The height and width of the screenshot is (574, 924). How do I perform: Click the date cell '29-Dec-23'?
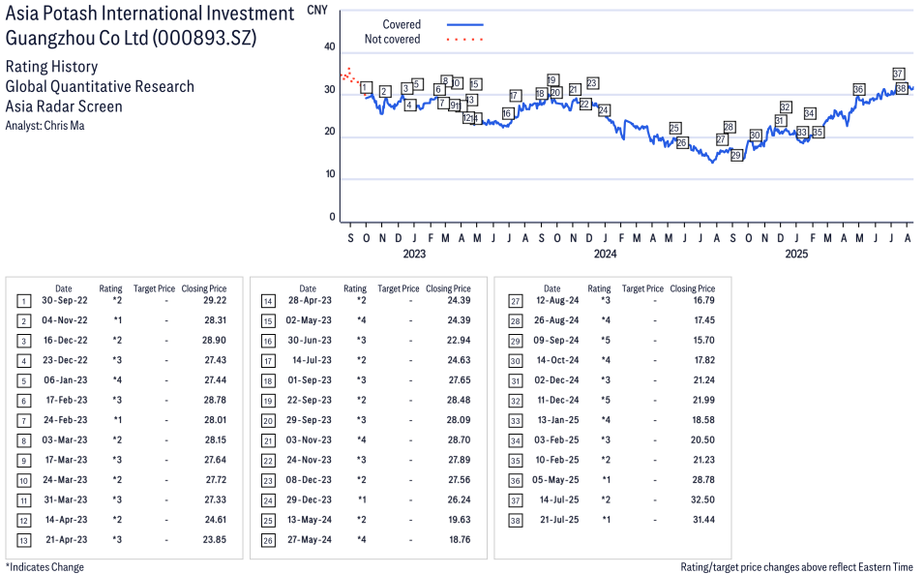(x=309, y=499)
